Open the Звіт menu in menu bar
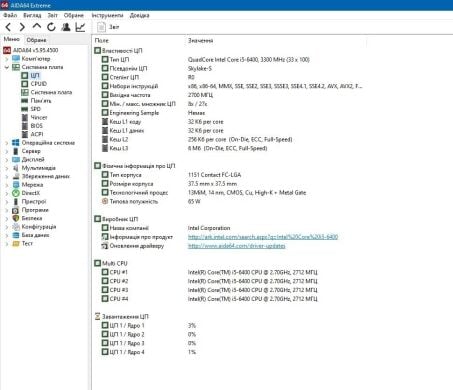This screenshot has height=390, width=453. click(x=52, y=15)
